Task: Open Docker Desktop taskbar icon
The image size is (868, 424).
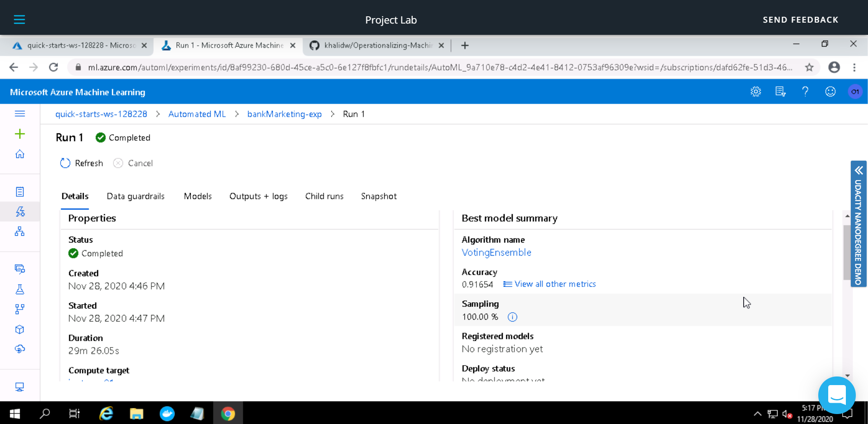Action: (x=167, y=414)
